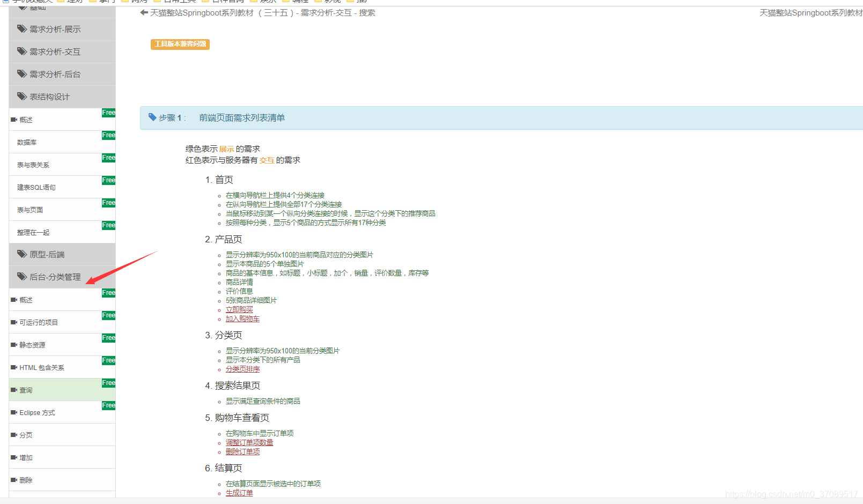863x504 pixels.
Task: Click orange 交互 link in description
Action: tap(267, 160)
